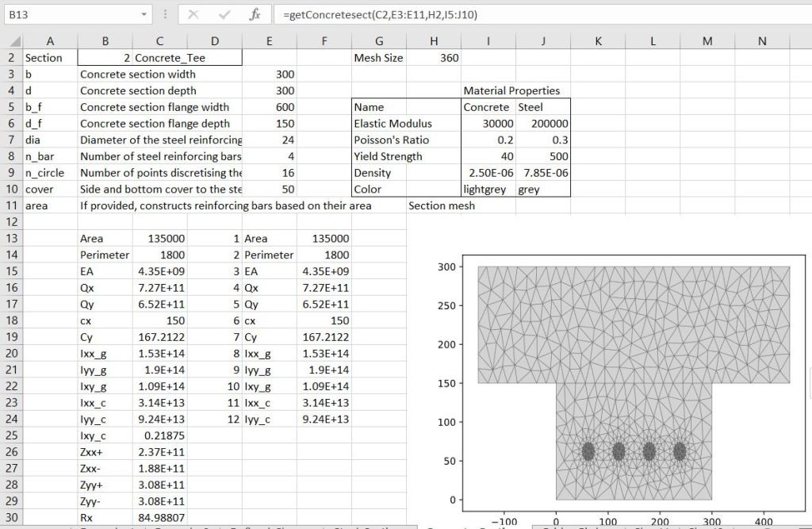Click the formula bar with getConcretesect formula
Viewport: 812px width, 529px height.
(x=539, y=14)
